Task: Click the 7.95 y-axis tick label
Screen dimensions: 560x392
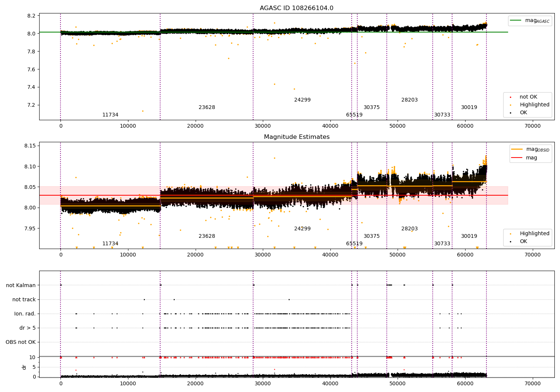Action: (x=30, y=228)
